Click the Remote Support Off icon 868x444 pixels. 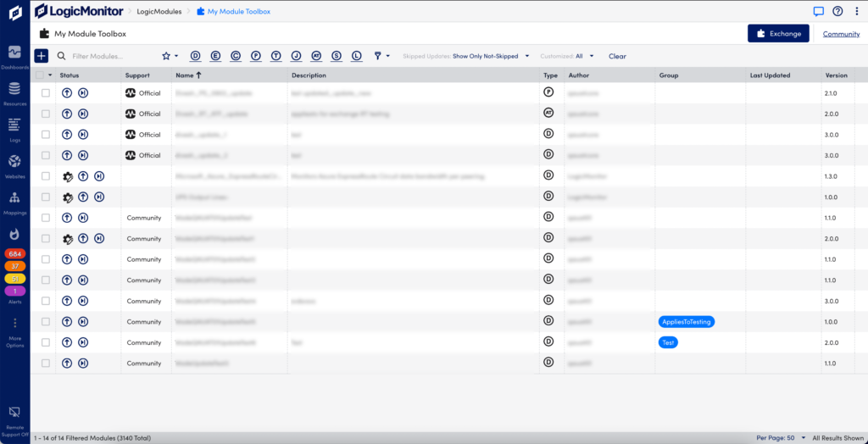(x=15, y=412)
